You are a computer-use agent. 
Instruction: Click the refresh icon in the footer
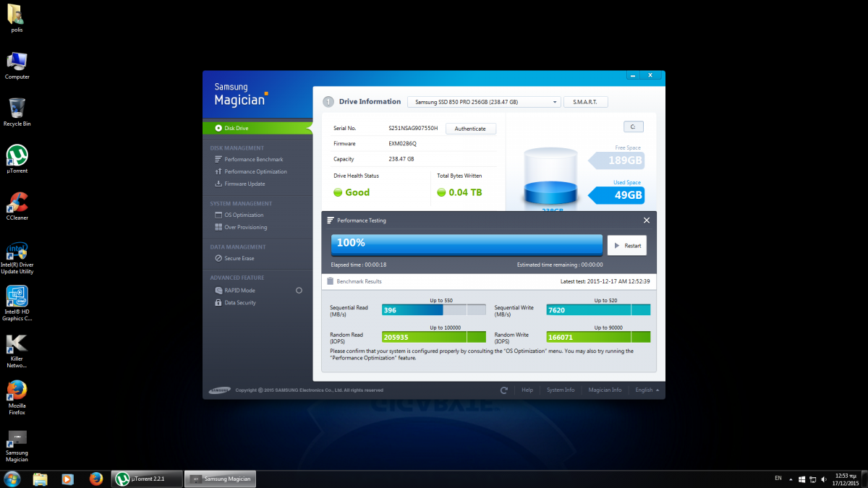coord(504,390)
